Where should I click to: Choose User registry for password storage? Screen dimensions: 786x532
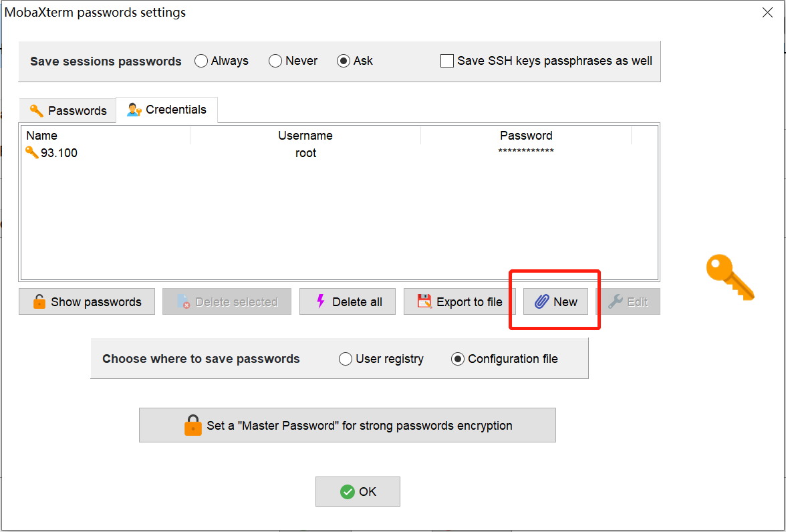(346, 359)
